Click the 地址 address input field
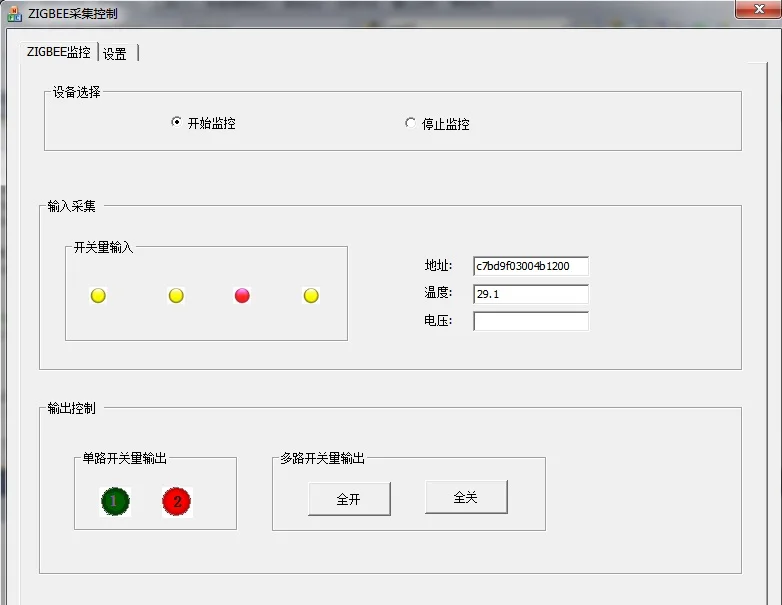The width and height of the screenshot is (782, 605). pos(531,266)
